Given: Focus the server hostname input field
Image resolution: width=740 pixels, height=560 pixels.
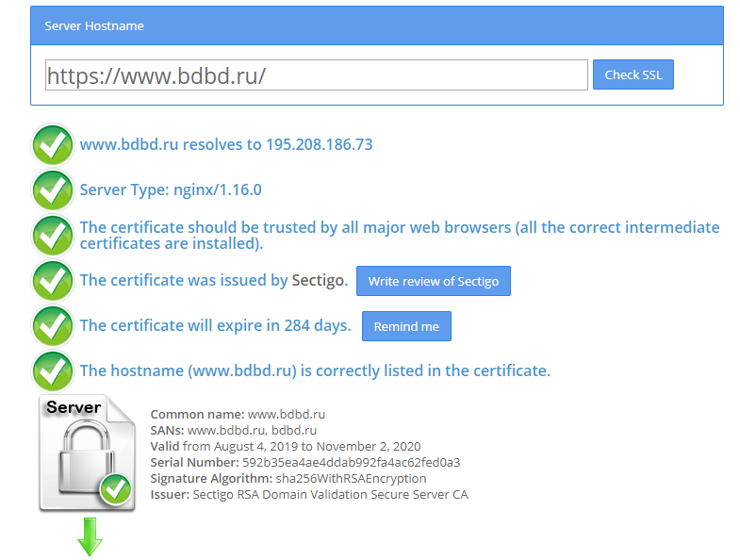Looking at the screenshot, I should coord(316,75).
